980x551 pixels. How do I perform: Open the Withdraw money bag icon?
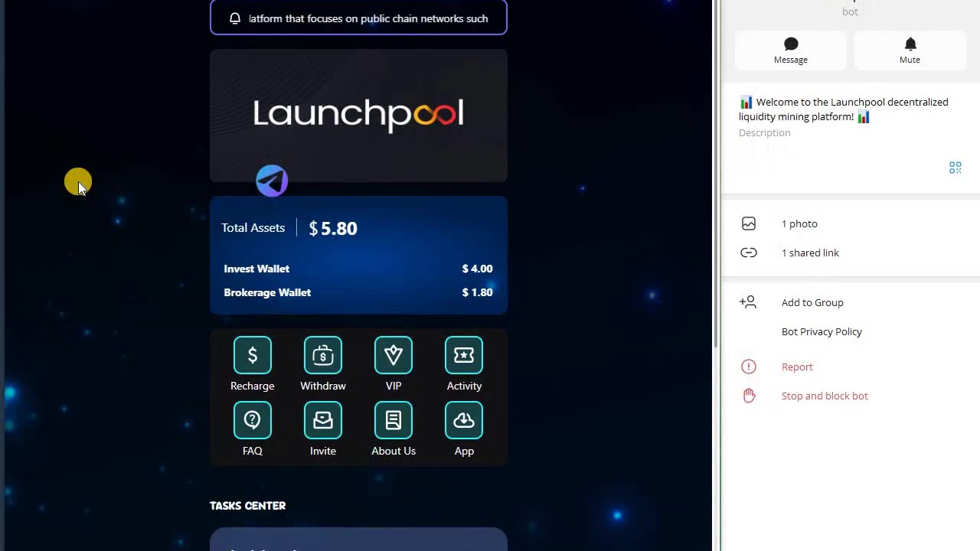(323, 355)
